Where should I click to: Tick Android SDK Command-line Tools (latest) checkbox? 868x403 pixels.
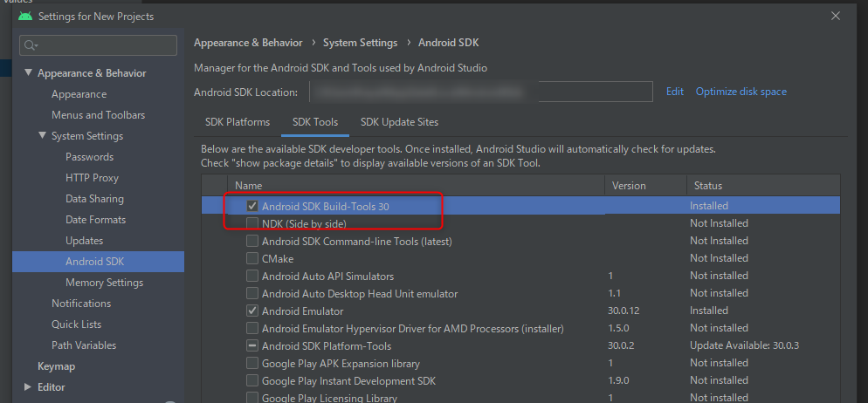(x=252, y=241)
